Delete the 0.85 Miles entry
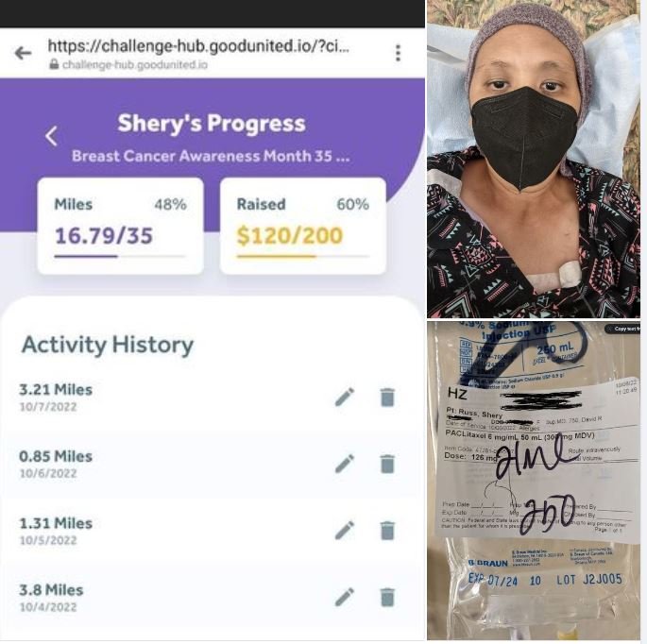 click(387, 464)
